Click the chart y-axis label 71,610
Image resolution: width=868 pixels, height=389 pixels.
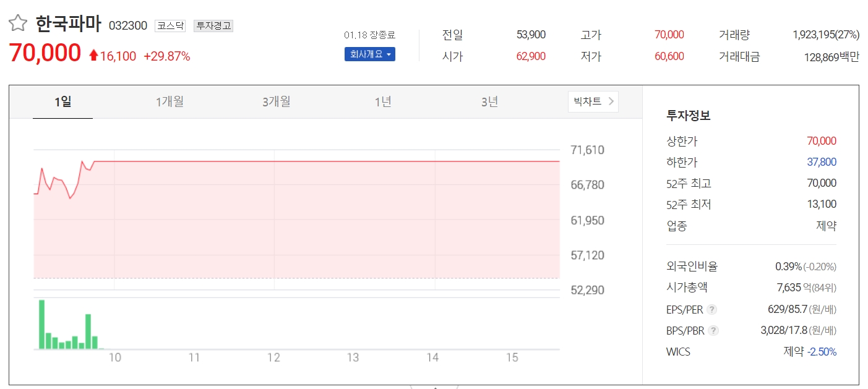click(x=587, y=150)
